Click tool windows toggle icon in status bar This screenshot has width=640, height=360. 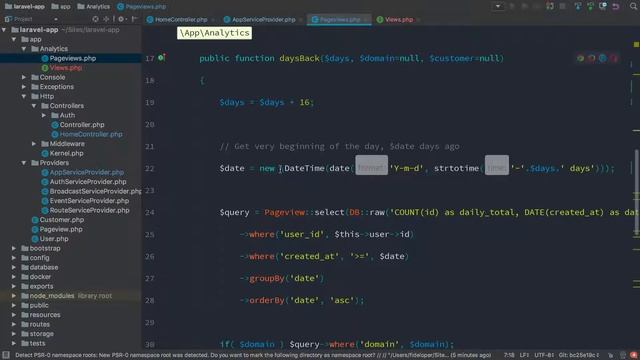click(x=6, y=355)
